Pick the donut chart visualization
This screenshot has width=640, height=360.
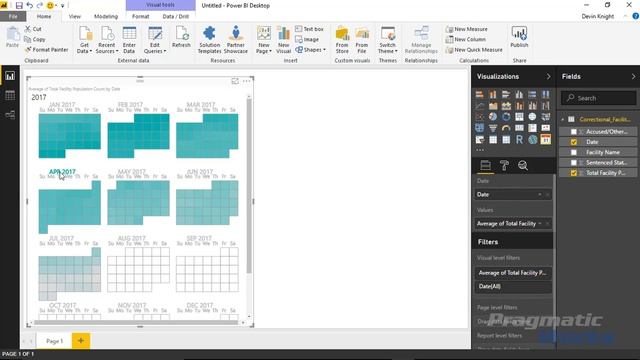click(x=506, y=117)
